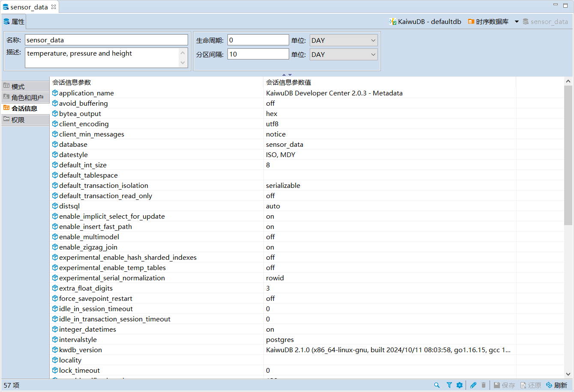Click the search magnifier icon in bottom toolbar
The image size is (574, 392).
coord(437,385)
